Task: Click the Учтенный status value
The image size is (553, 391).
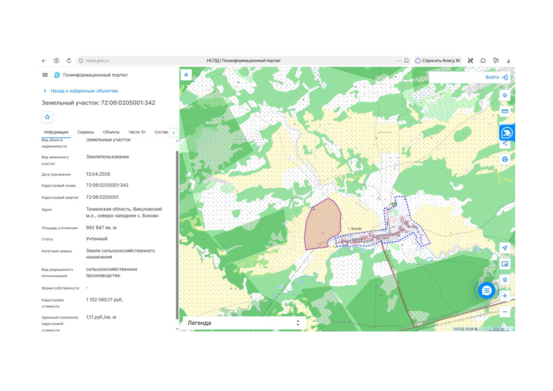Action: (x=97, y=239)
